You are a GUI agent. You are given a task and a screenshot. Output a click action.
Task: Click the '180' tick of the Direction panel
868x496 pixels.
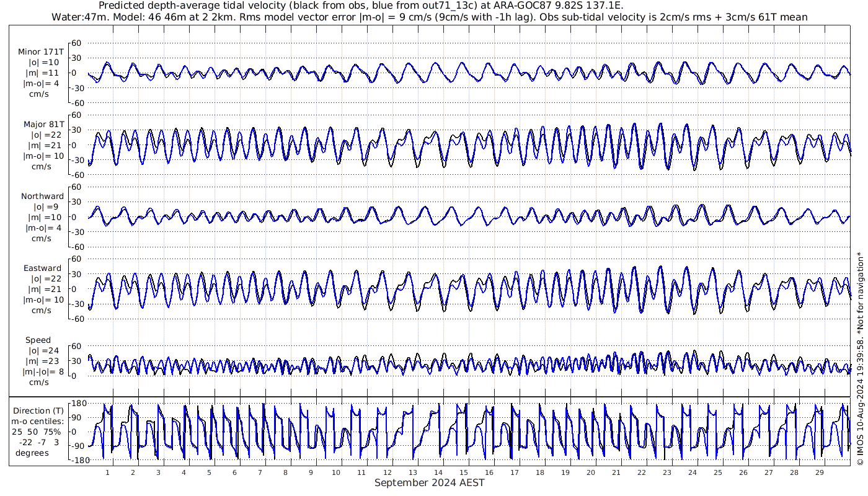click(78, 404)
